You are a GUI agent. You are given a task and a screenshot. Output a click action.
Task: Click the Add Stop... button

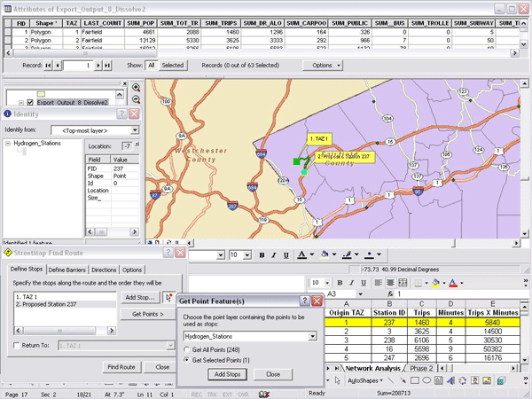pyautogui.click(x=141, y=298)
